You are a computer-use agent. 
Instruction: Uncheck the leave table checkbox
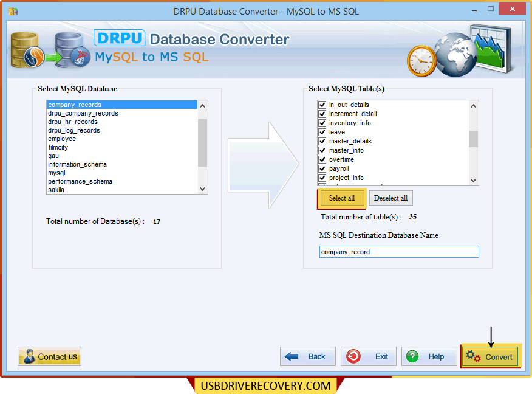[x=322, y=132]
